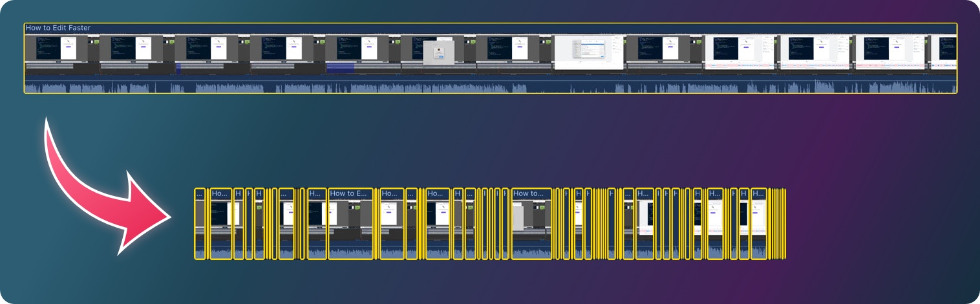Select the rightmost "H..." clip with white thumbnail
This screenshot has width=980, height=304.
pyautogui.click(x=758, y=223)
